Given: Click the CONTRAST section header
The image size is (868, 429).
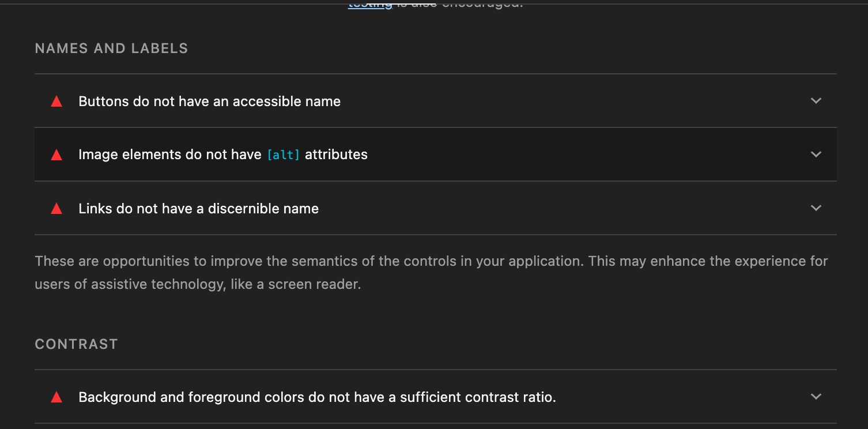Looking at the screenshot, I should click(76, 344).
